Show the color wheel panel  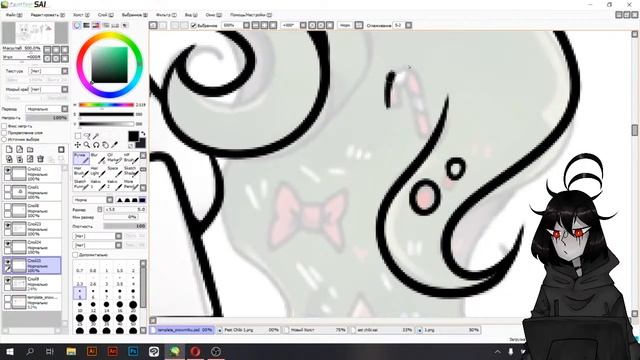coord(77,25)
